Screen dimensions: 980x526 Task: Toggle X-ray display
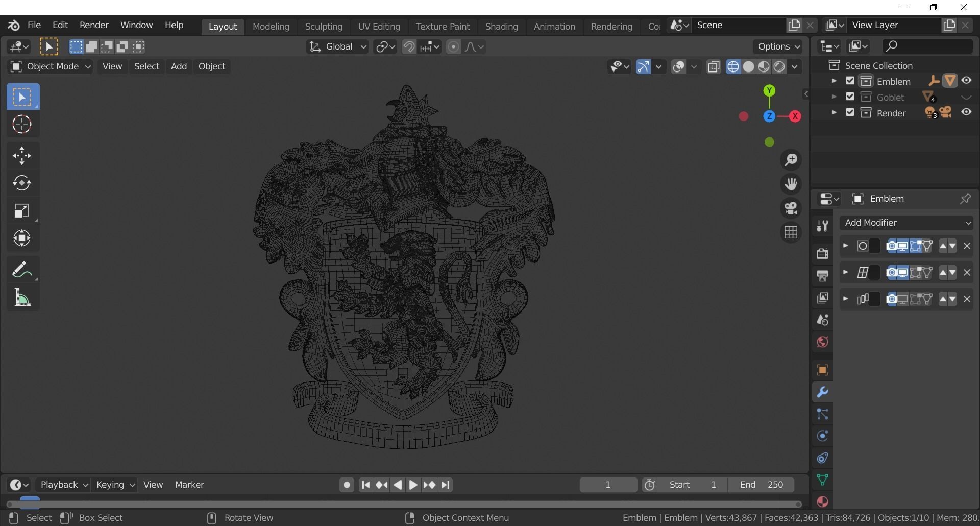point(714,67)
